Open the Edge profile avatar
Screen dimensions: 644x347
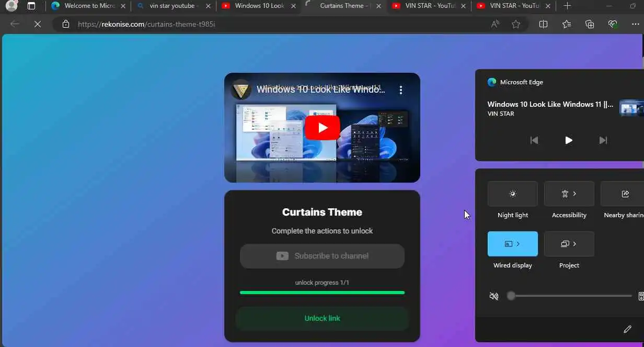coord(11,6)
